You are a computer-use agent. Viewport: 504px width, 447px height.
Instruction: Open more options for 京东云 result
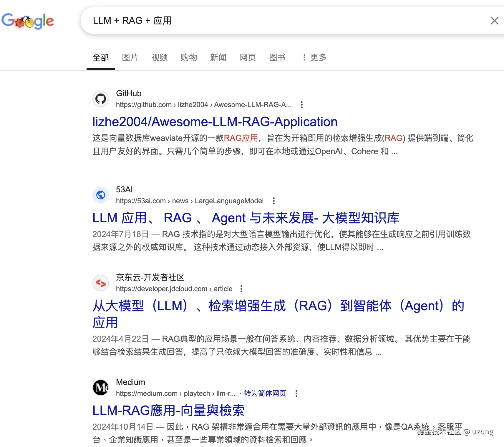pos(241,289)
